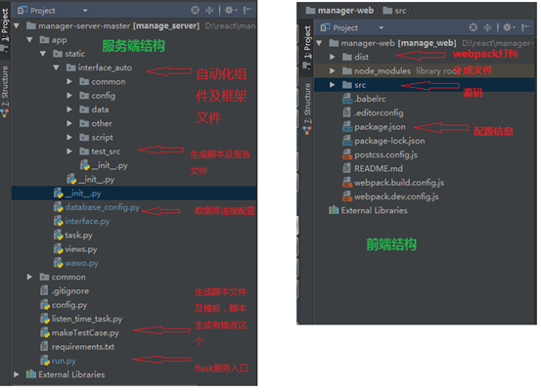Viewport: 541px width, 392px height.
Task: Expand the dist folder arrow
Action: pos(333,57)
